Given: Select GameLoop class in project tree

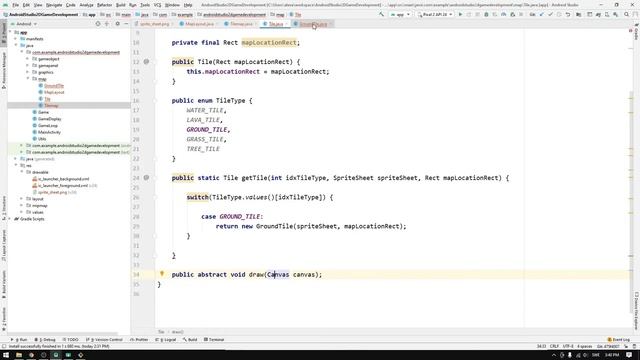Looking at the screenshot, I should (47, 125).
